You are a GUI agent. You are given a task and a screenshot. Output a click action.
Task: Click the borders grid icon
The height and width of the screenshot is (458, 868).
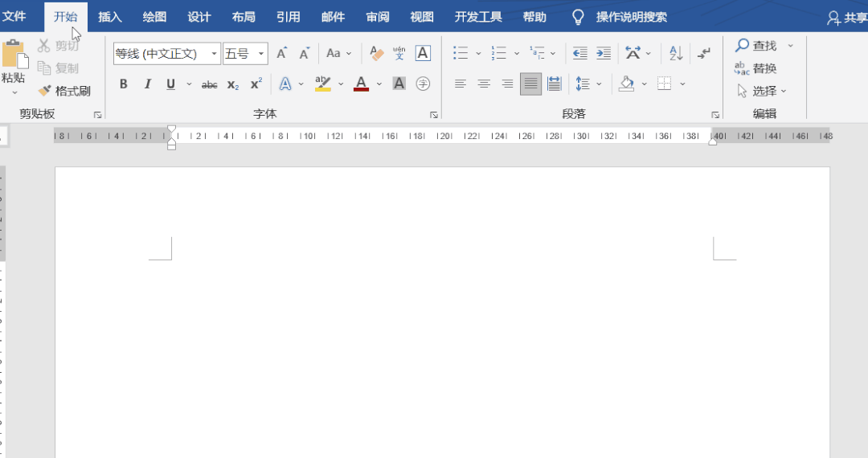665,84
